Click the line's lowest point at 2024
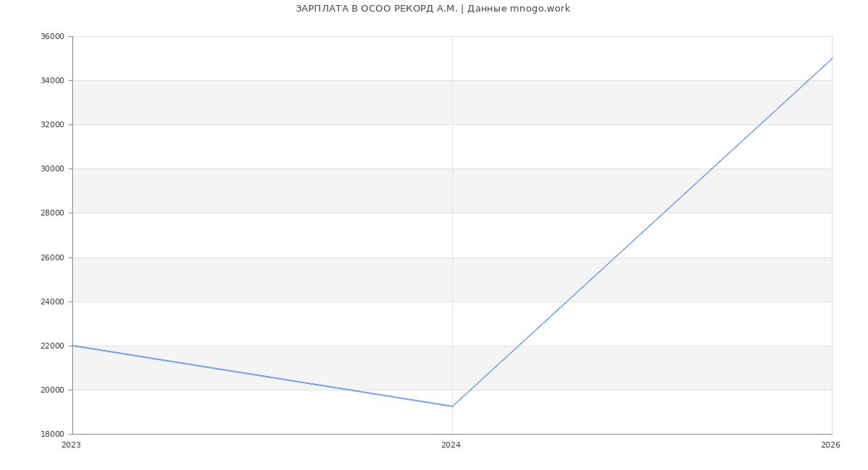The image size is (868, 470). click(452, 406)
